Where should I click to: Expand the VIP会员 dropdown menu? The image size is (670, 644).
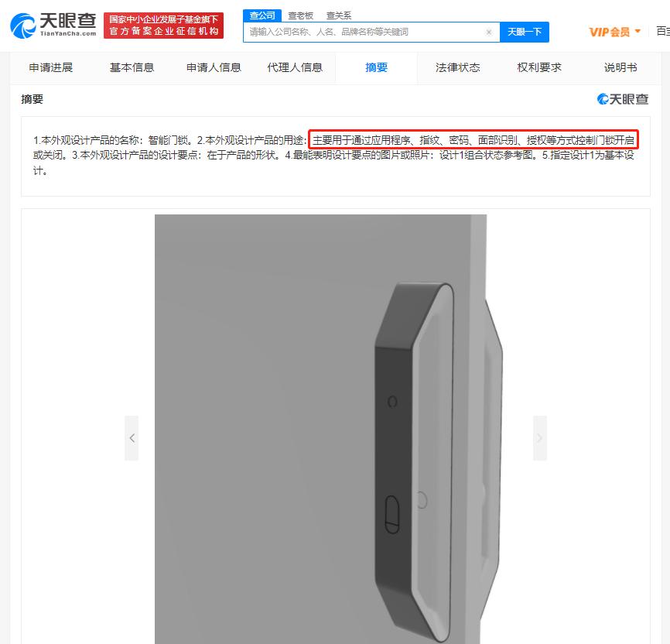(x=615, y=32)
